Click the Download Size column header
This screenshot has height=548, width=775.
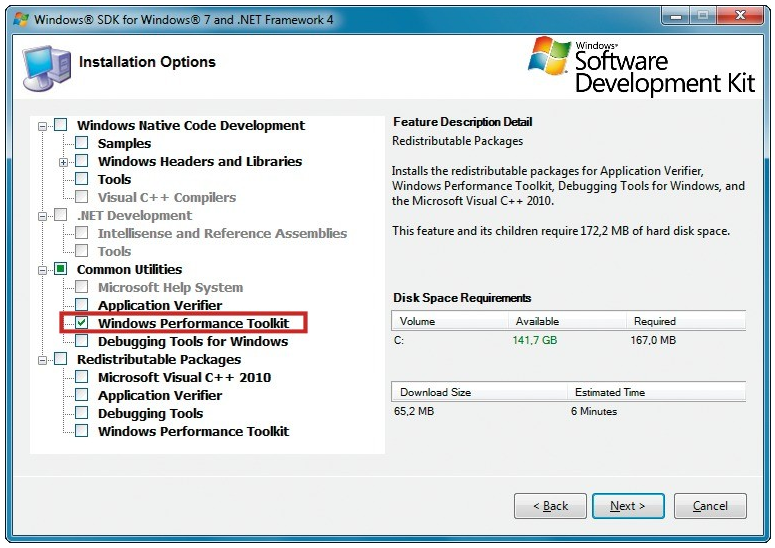point(479,392)
